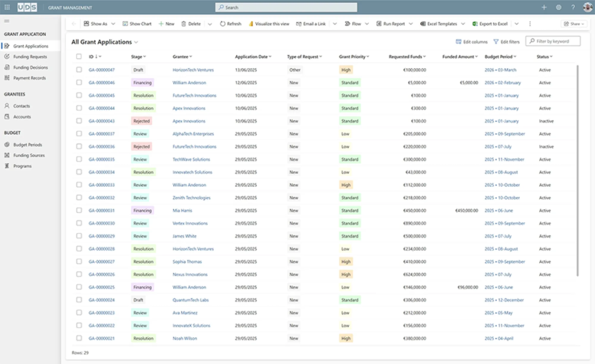Open grantee HorizonTech Ventures in first row
This screenshot has height=364, width=595.
coord(193,70)
